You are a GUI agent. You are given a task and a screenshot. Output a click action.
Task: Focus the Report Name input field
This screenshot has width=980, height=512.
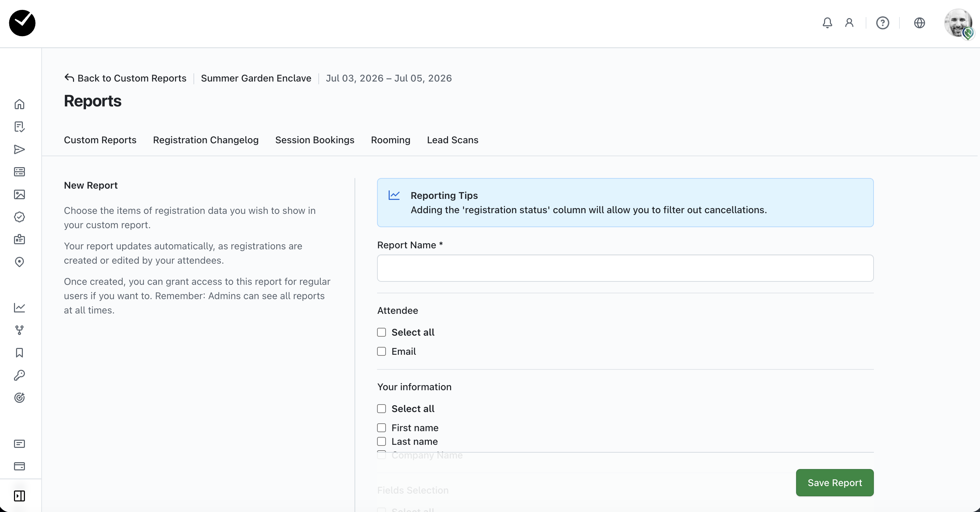click(625, 268)
